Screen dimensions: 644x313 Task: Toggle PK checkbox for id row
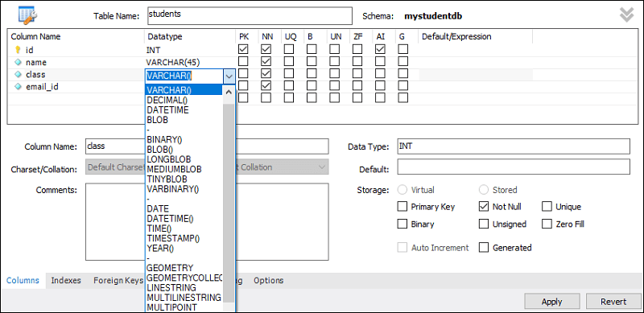click(x=244, y=50)
